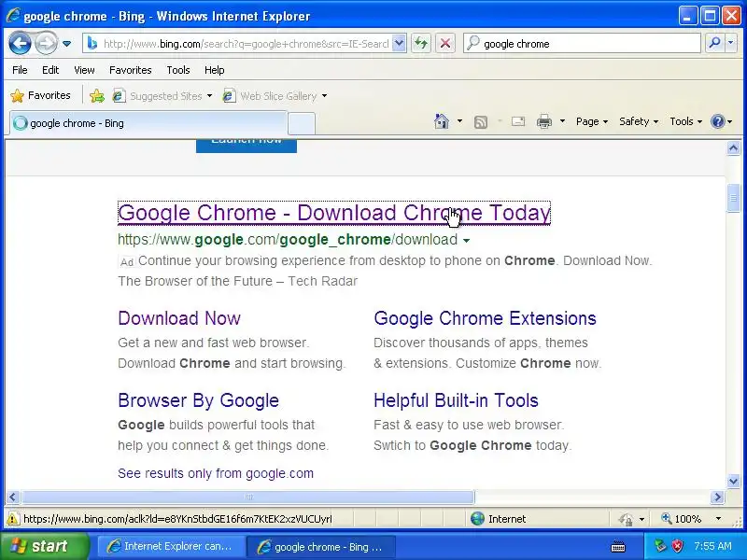This screenshot has width=747, height=560.
Task: Open the Browser By Google link
Action: 198,400
